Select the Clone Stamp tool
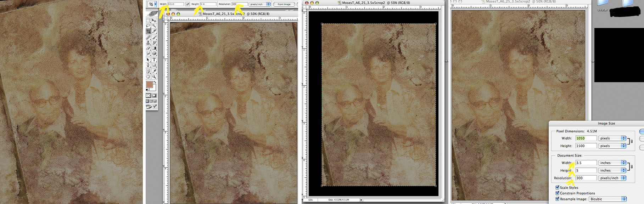Screen dimensions: 644x204 tap(148, 42)
